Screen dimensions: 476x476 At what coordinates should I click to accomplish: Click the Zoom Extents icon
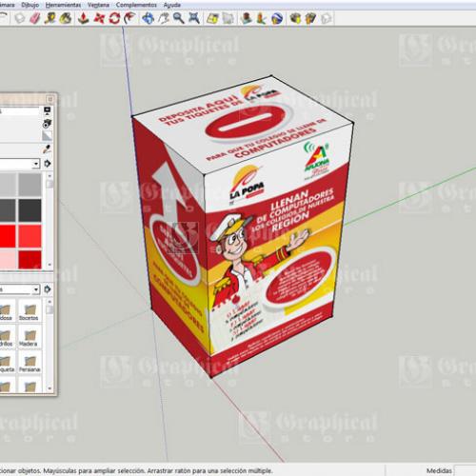[x=194, y=18]
